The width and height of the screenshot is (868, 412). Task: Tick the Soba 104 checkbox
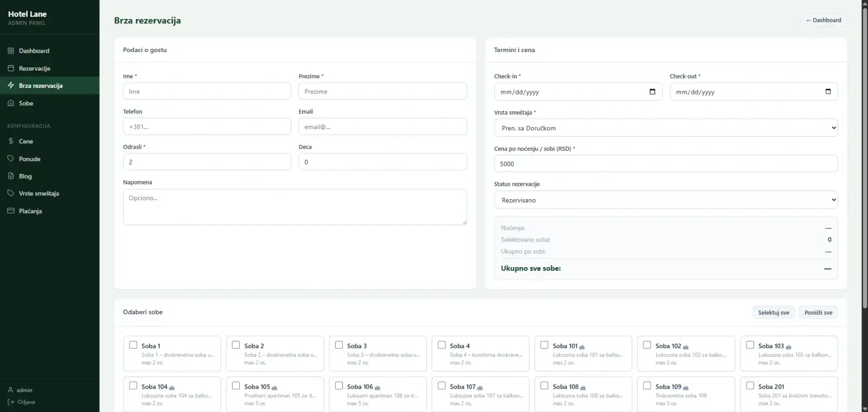pos(133,385)
